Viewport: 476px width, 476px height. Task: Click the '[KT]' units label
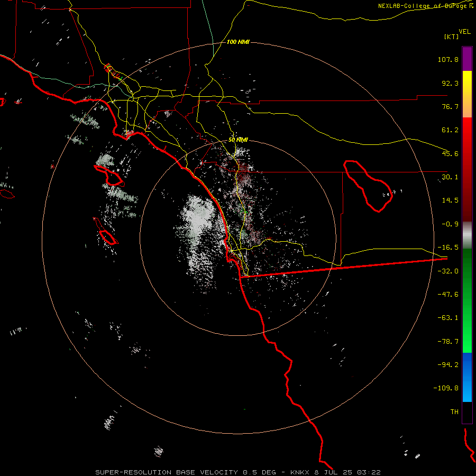[x=452, y=36]
